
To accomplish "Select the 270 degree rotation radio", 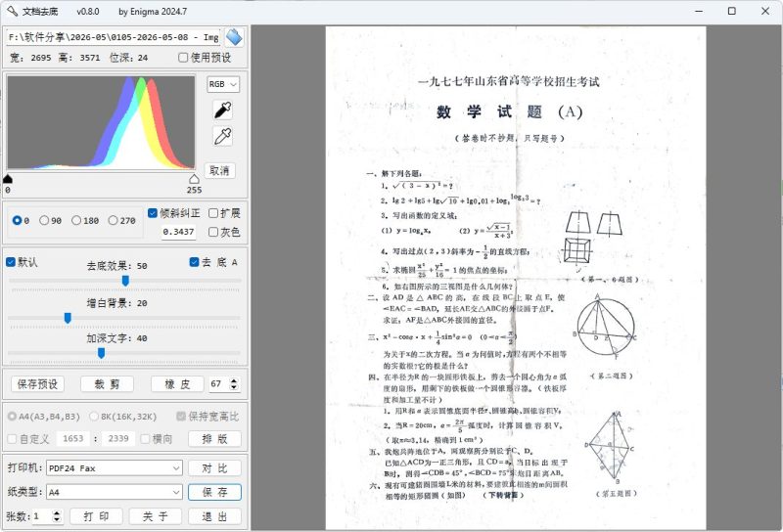I will pyautogui.click(x=113, y=220).
